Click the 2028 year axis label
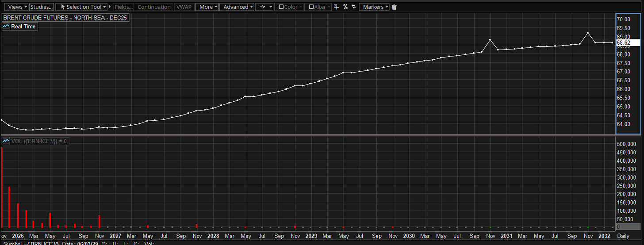 pyautogui.click(x=213, y=236)
